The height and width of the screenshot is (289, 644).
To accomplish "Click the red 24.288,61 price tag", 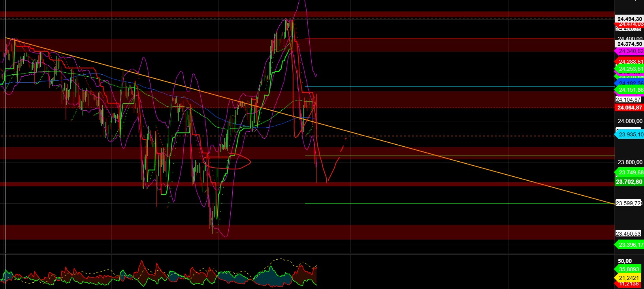I will (631, 62).
